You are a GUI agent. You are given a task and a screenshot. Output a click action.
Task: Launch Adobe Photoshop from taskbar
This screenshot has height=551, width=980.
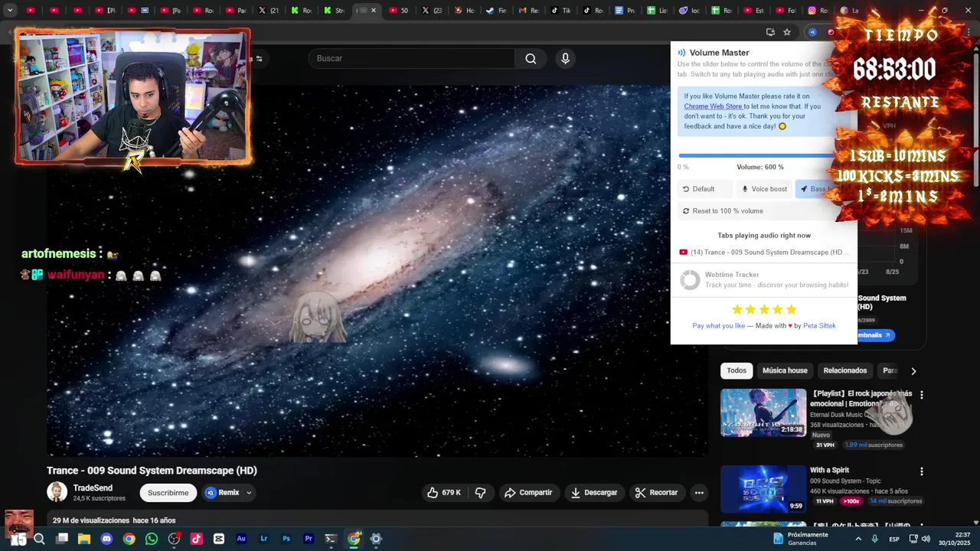coord(286,539)
